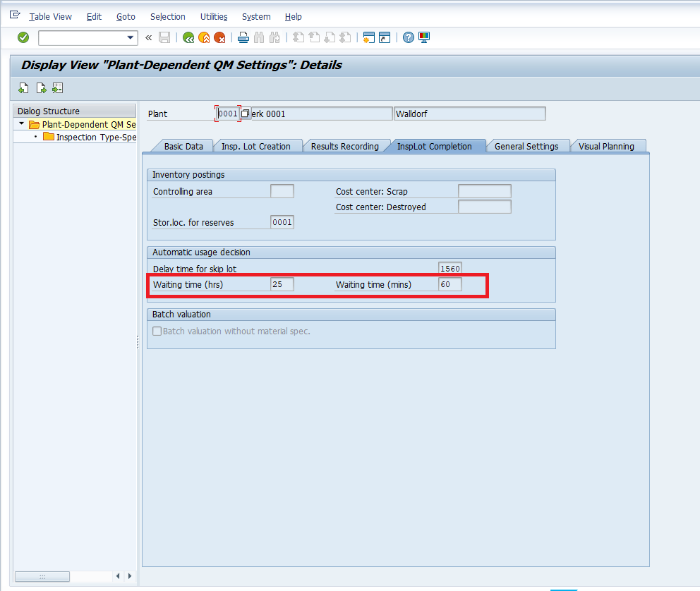This screenshot has width=700, height=591.
Task: Click the Dialog Structure header
Action: click(75, 111)
